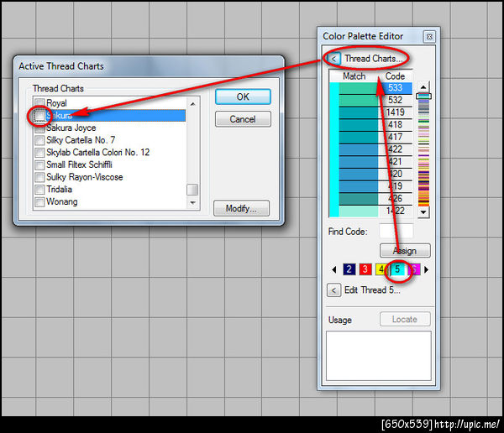This screenshot has width=504, height=433.
Task: Tick the Sakura thread chart checkbox
Action: click(x=39, y=115)
